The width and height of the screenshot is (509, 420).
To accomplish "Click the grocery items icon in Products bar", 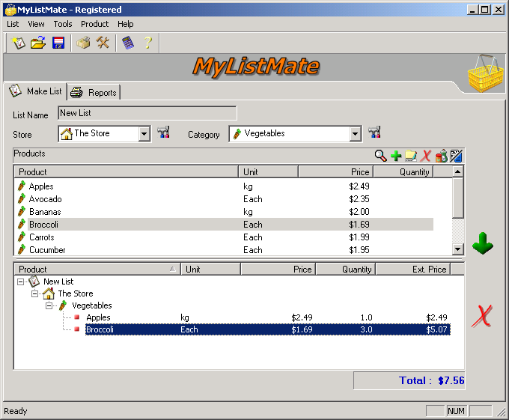I will pos(442,156).
